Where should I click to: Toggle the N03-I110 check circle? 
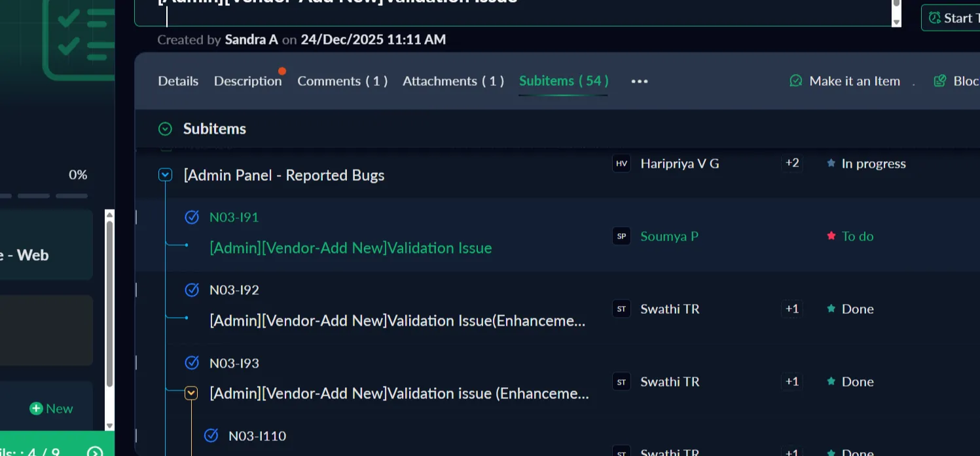211,436
